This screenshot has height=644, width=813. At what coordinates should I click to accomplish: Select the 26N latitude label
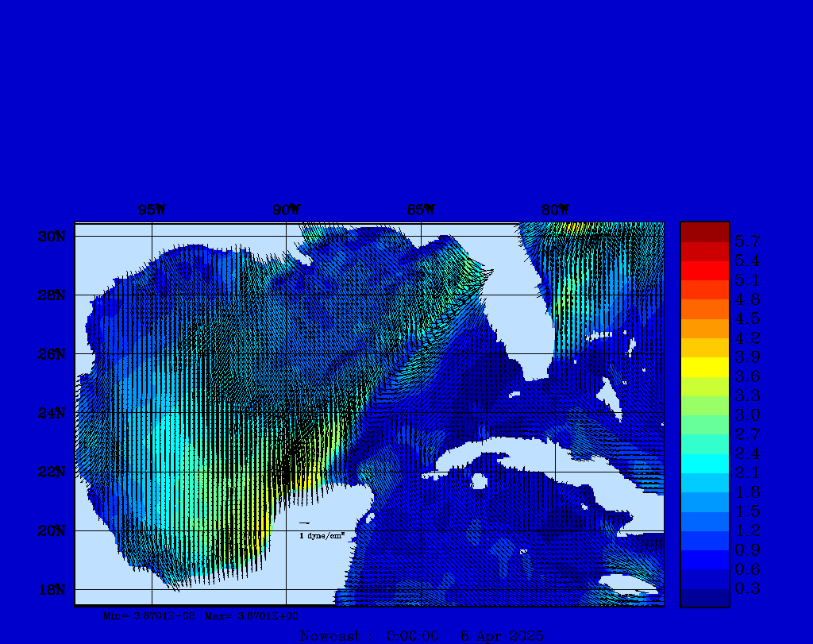(x=52, y=354)
